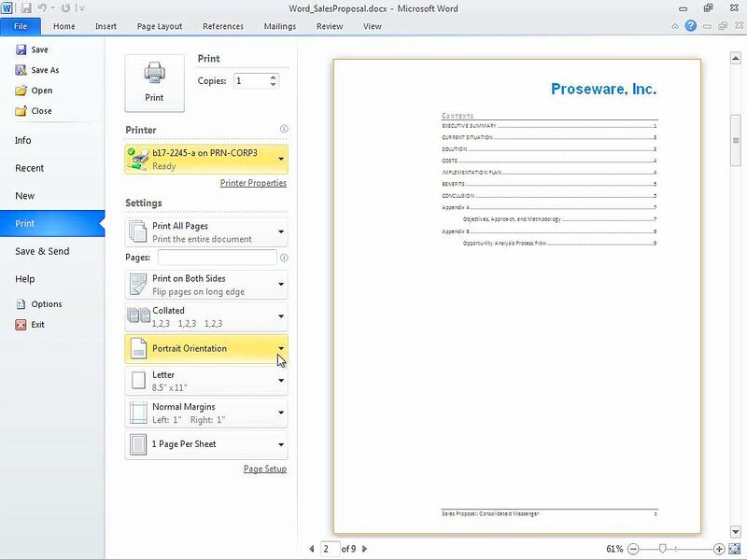This screenshot has width=747, height=560.
Task: Expand the printer selection dropdown
Action: click(x=206, y=160)
